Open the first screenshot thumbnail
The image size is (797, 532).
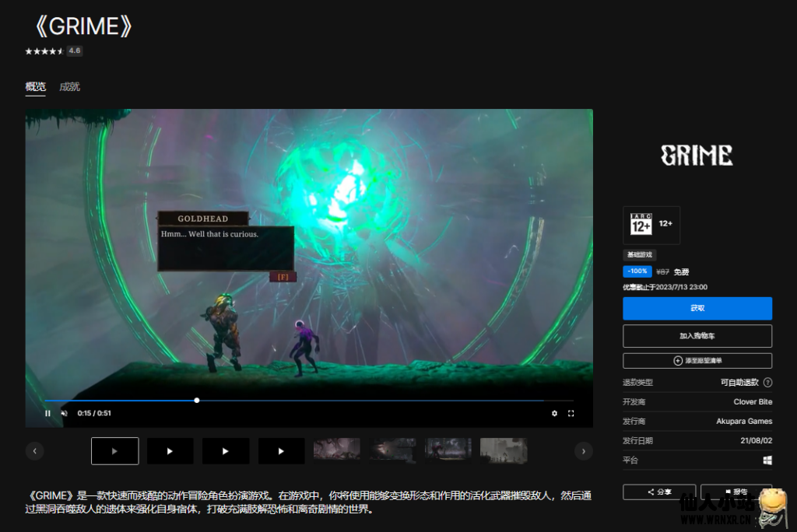click(x=336, y=450)
